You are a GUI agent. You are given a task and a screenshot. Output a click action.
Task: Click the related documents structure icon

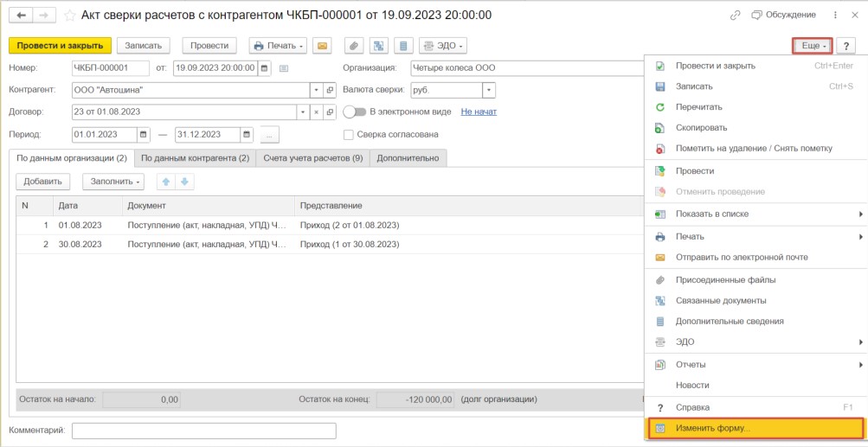click(378, 45)
